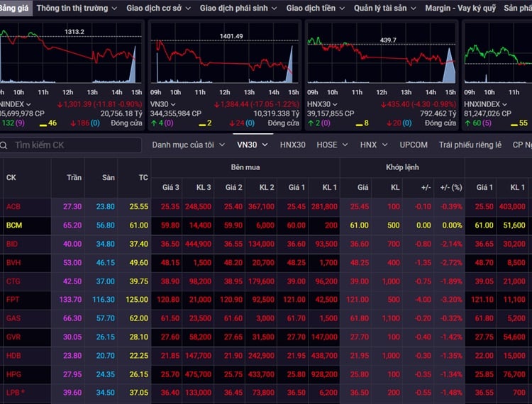Click the HPG stock symbol
Viewport: 532px width, 404px height.
tap(13, 374)
